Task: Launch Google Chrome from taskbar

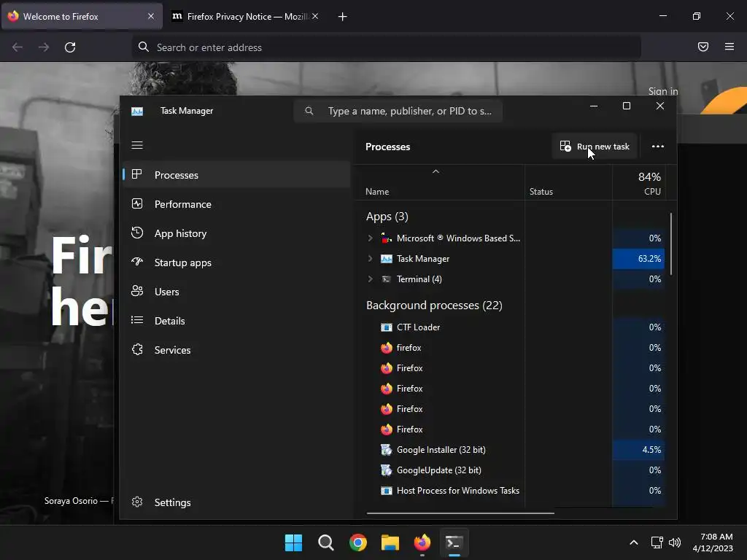Action: [x=357, y=542]
